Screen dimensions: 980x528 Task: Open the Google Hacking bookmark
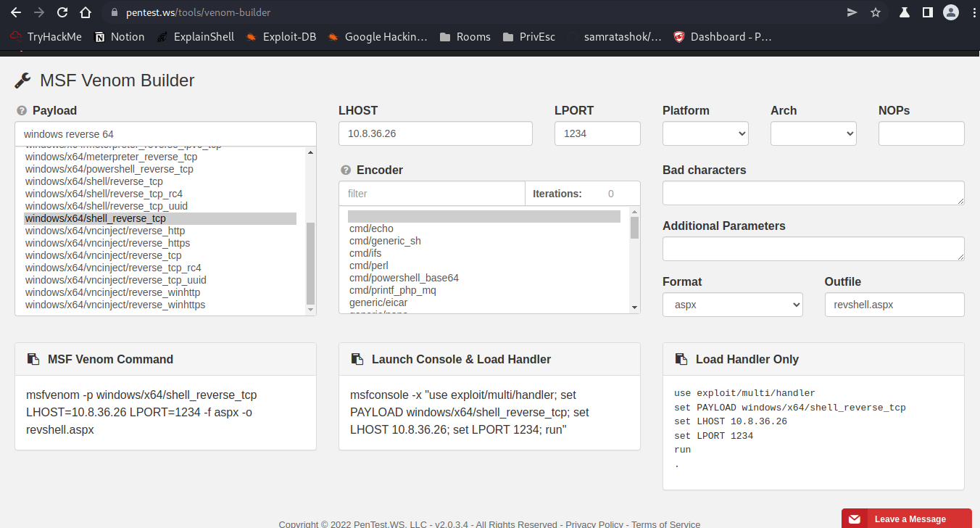378,36
